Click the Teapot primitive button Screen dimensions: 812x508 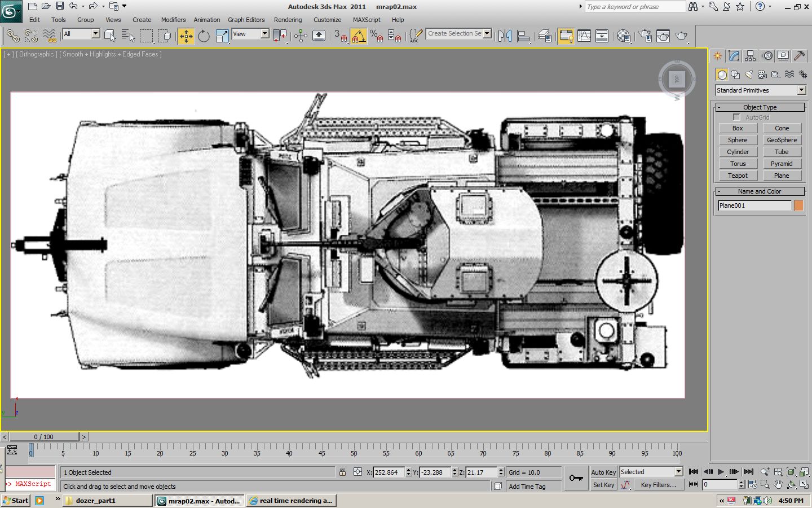coord(738,176)
